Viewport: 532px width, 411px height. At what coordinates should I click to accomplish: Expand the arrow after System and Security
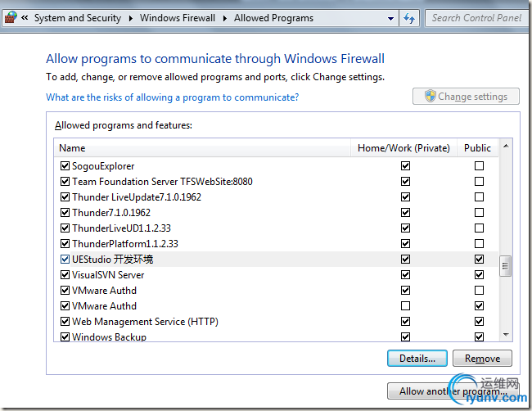(x=131, y=18)
